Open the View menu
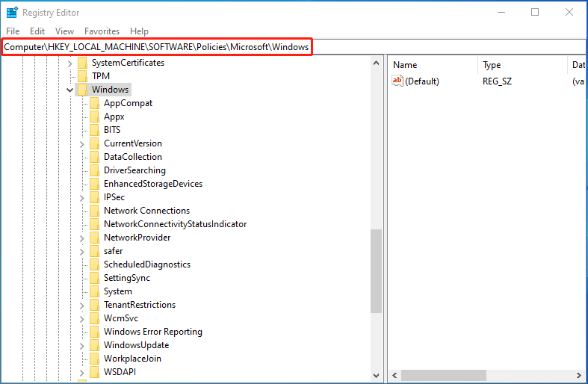This screenshot has height=384, width=588. (64, 31)
